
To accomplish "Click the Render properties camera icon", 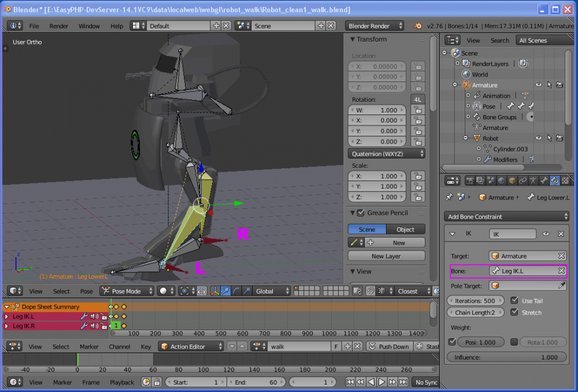I will coord(470,180).
